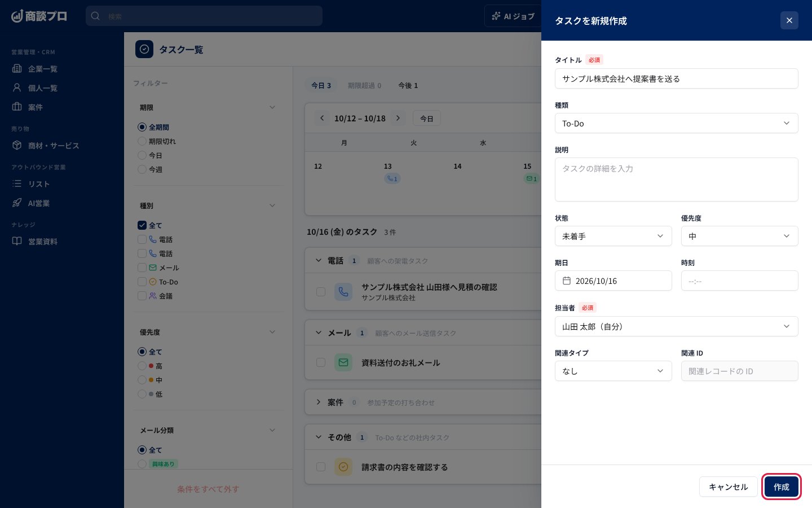Go to previous week in calendar
The width and height of the screenshot is (812, 508).
(322, 119)
